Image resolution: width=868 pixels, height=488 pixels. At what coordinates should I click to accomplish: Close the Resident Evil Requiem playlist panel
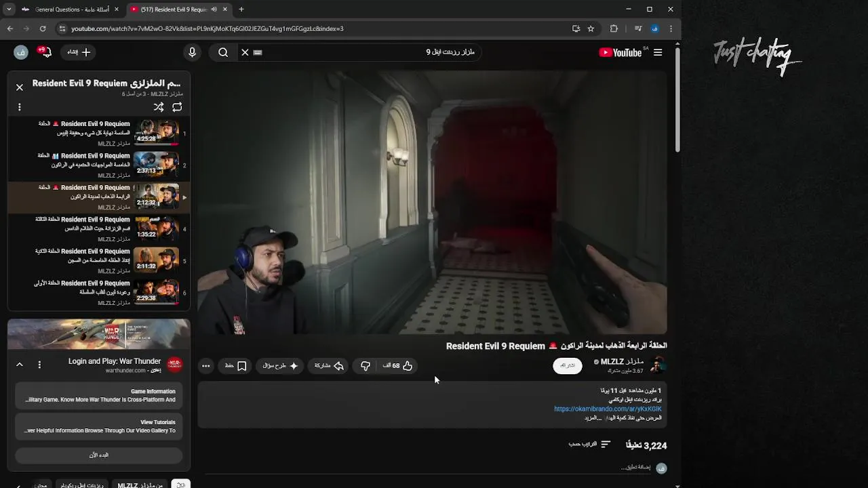[20, 87]
